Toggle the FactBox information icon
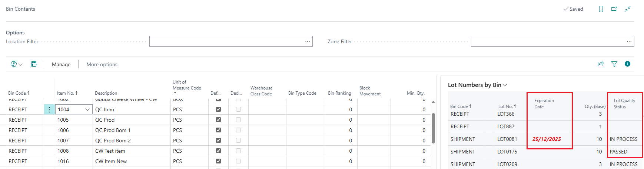Screen dimensions: 644x169 click(x=627, y=64)
